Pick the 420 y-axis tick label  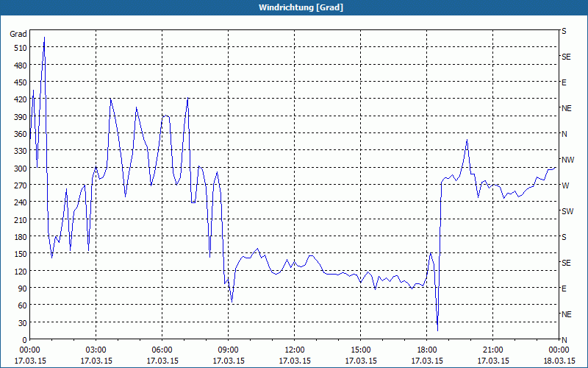tap(21, 99)
